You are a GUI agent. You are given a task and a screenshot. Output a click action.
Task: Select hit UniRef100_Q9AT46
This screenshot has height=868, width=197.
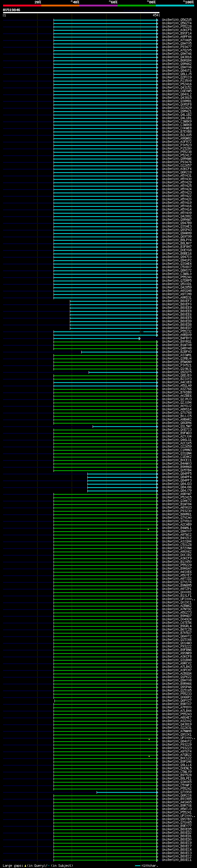[x=176, y=54]
